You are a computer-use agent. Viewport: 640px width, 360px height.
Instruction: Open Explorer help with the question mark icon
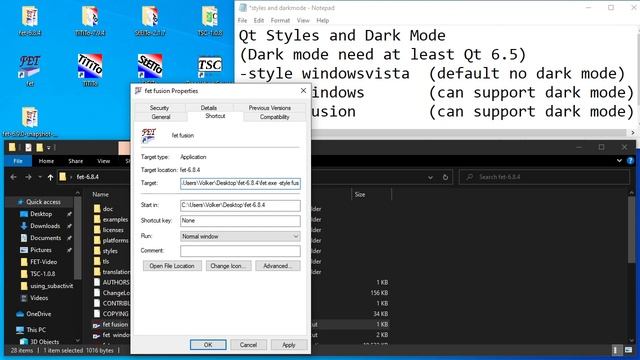tap(631, 161)
